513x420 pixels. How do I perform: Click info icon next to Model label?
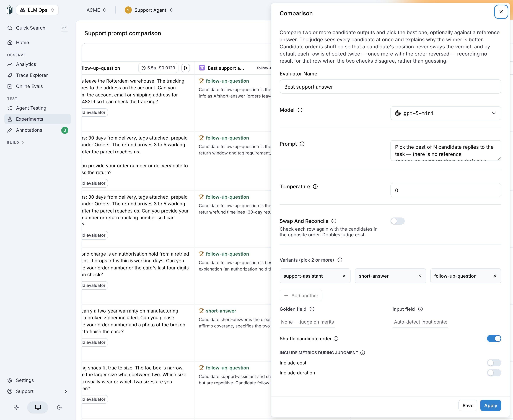[x=300, y=110]
